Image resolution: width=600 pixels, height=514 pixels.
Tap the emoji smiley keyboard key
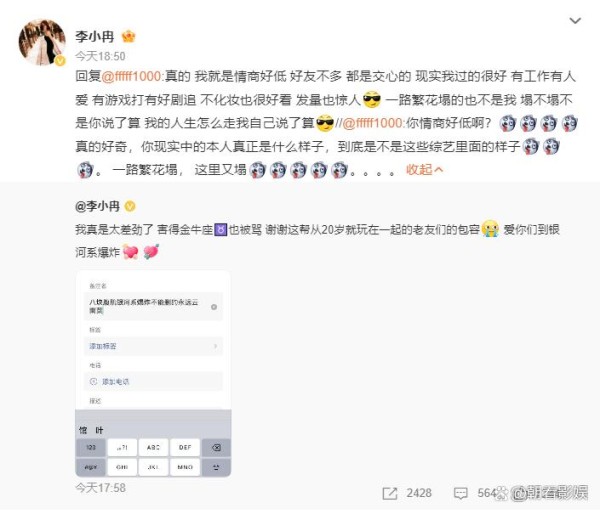tap(216, 467)
